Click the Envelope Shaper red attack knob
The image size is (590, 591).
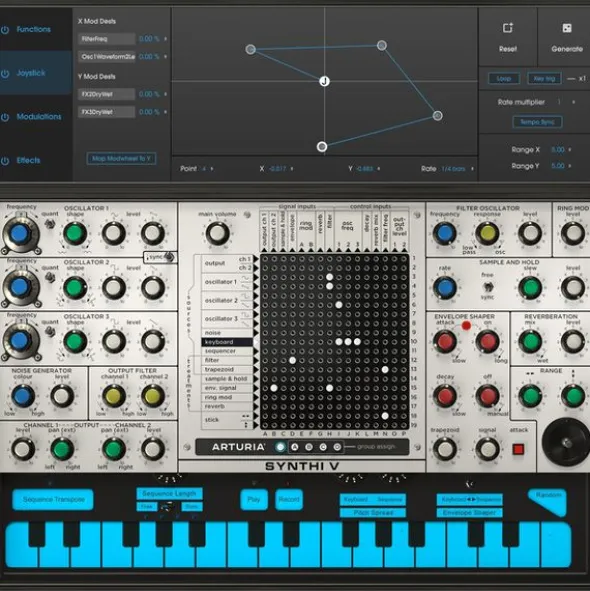pyautogui.click(x=445, y=341)
